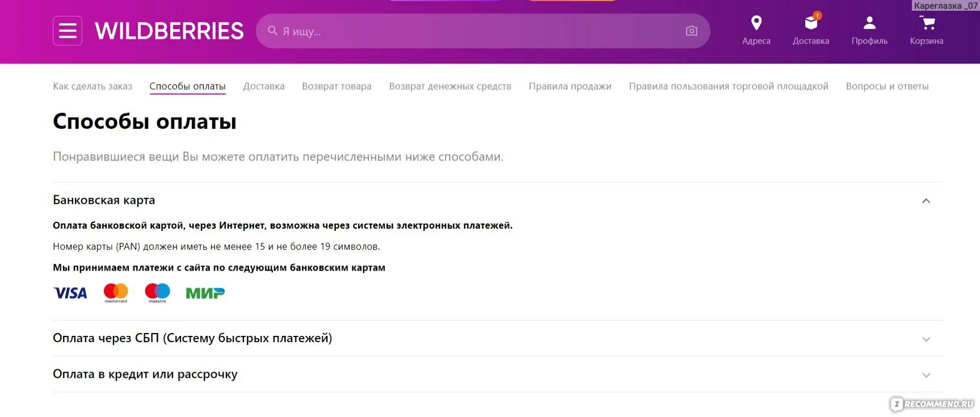This screenshot has width=980, height=417.
Task: Select the 'Способы оплаты' tab
Action: [x=188, y=86]
